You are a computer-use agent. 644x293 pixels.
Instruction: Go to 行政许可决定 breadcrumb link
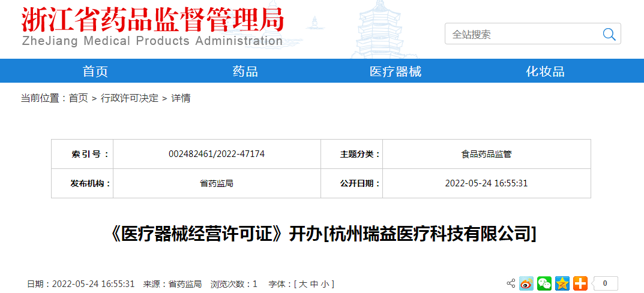point(130,98)
